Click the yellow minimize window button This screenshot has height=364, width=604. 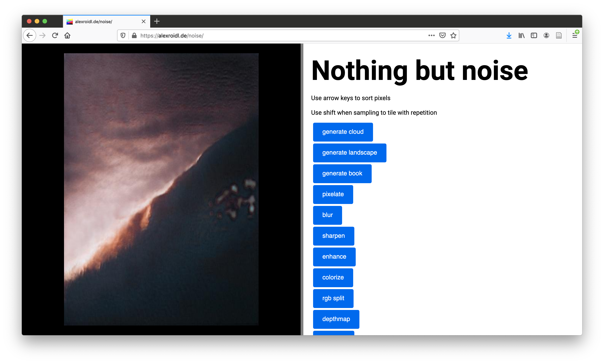(x=37, y=21)
